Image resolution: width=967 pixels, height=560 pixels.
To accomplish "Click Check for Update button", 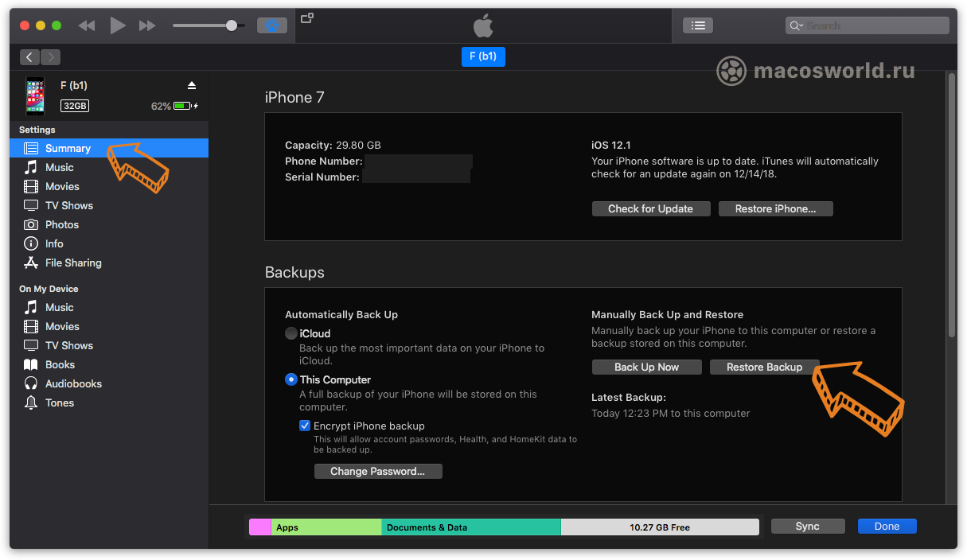I will [650, 208].
